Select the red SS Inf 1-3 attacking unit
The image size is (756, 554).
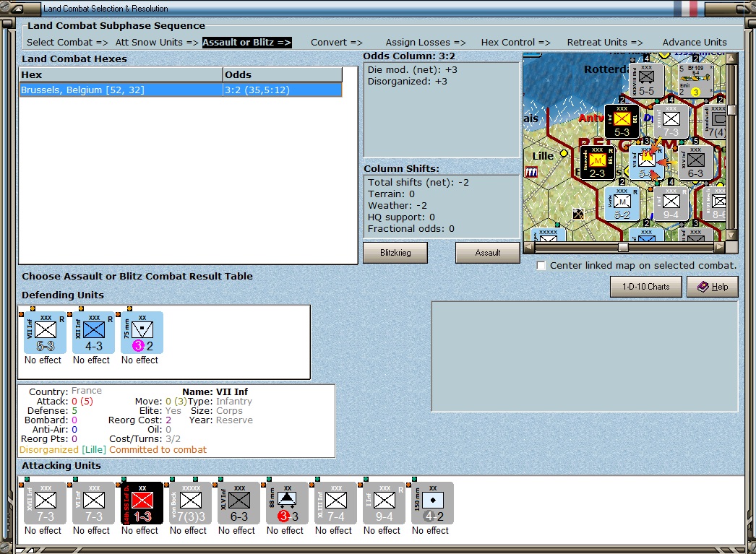tap(142, 503)
